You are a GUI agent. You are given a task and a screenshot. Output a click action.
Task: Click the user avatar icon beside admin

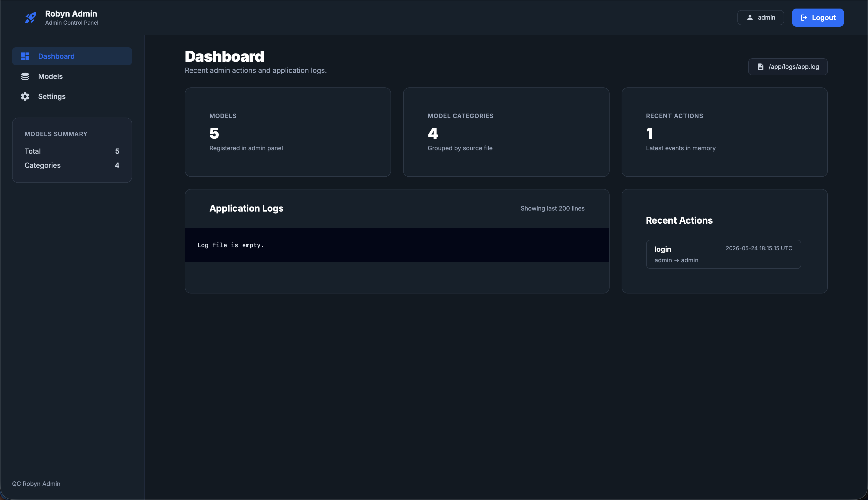coord(750,18)
